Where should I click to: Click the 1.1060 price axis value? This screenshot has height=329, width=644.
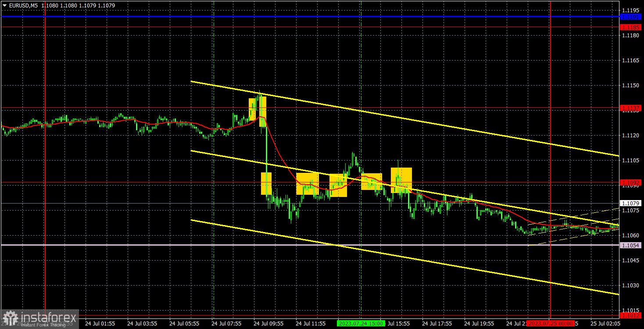coord(631,236)
